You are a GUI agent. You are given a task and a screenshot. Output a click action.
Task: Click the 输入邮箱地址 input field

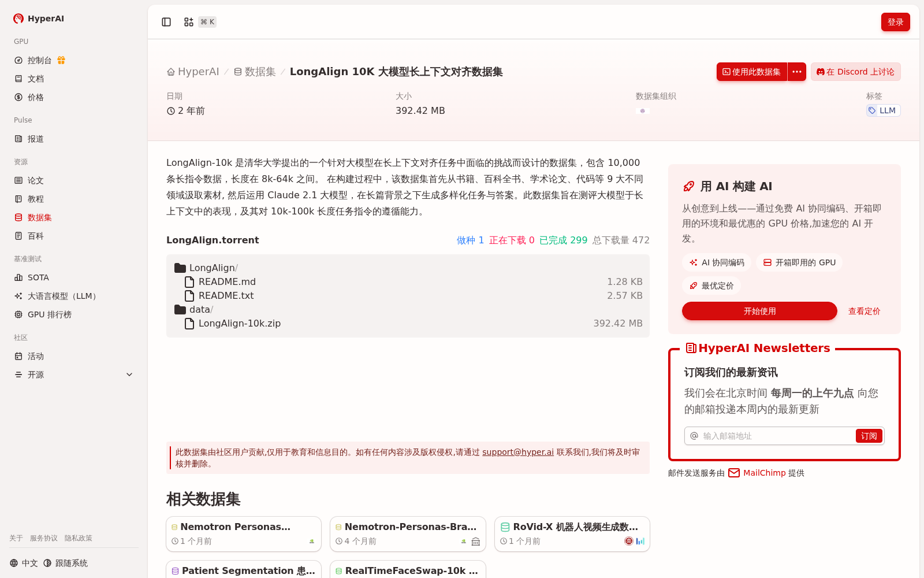[777, 436]
